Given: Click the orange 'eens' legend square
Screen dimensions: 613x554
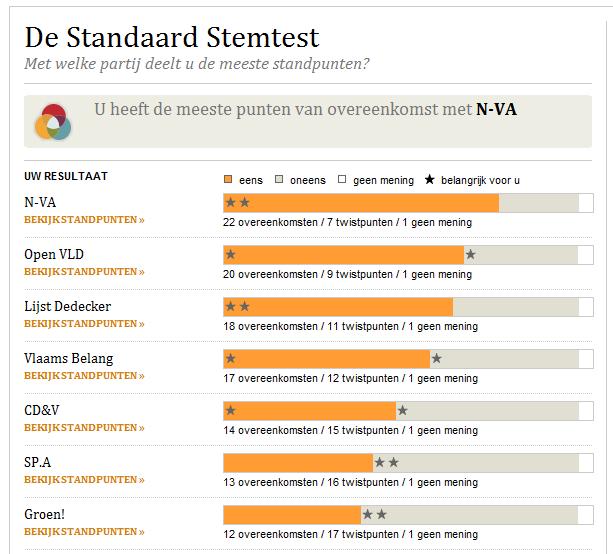Looking at the screenshot, I should [229, 180].
